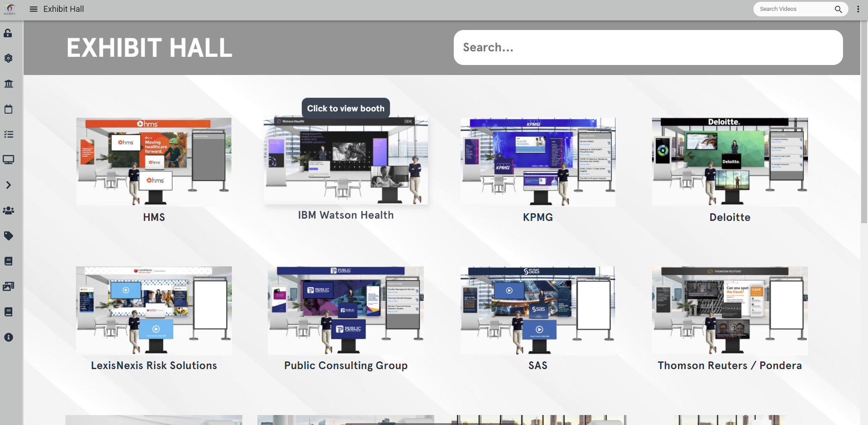
Task: Open the Thomson Reuters / Pondera booth thumbnail
Action: tap(730, 310)
